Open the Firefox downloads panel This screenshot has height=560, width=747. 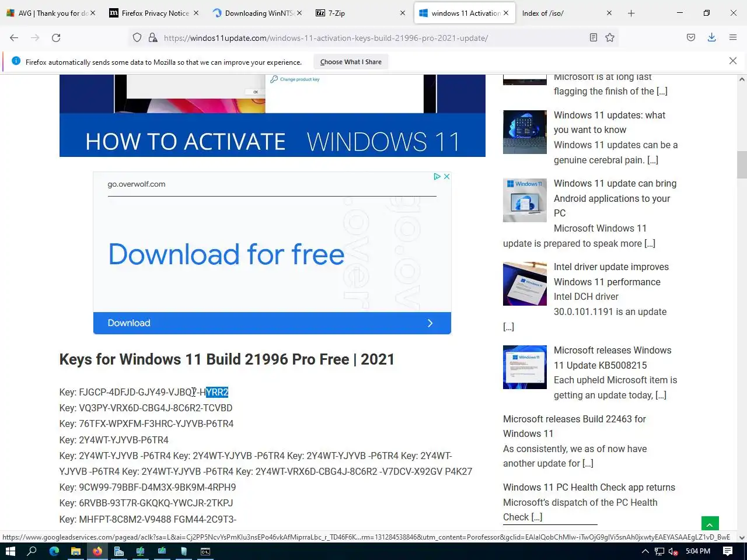click(712, 38)
